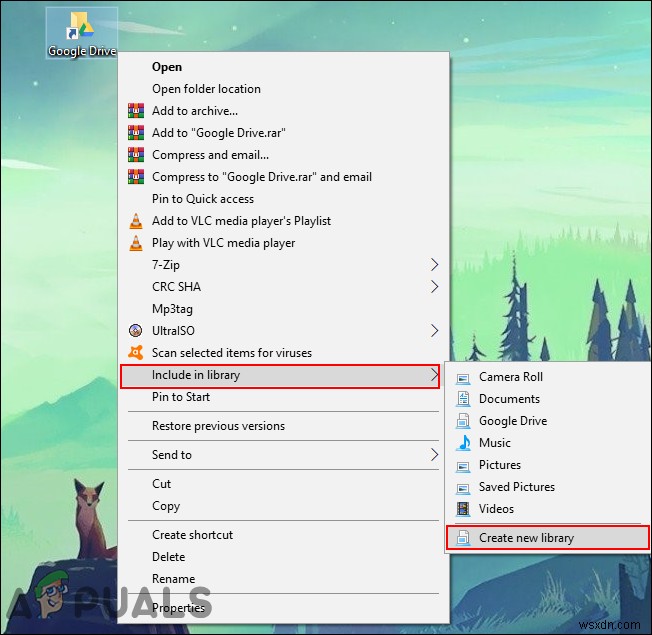This screenshot has height=635, width=652.
Task: Click the Avast icon beside Scan selected items
Action: coord(136,353)
